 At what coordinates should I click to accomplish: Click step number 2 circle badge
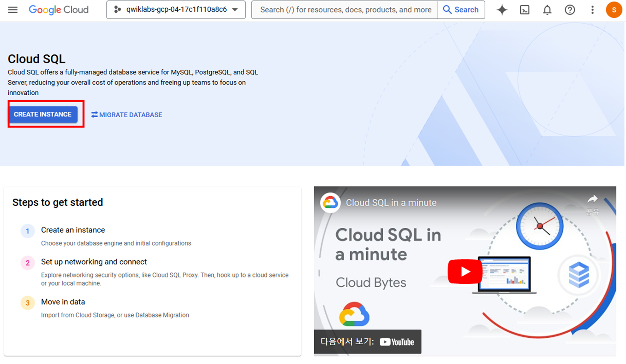[28, 263]
